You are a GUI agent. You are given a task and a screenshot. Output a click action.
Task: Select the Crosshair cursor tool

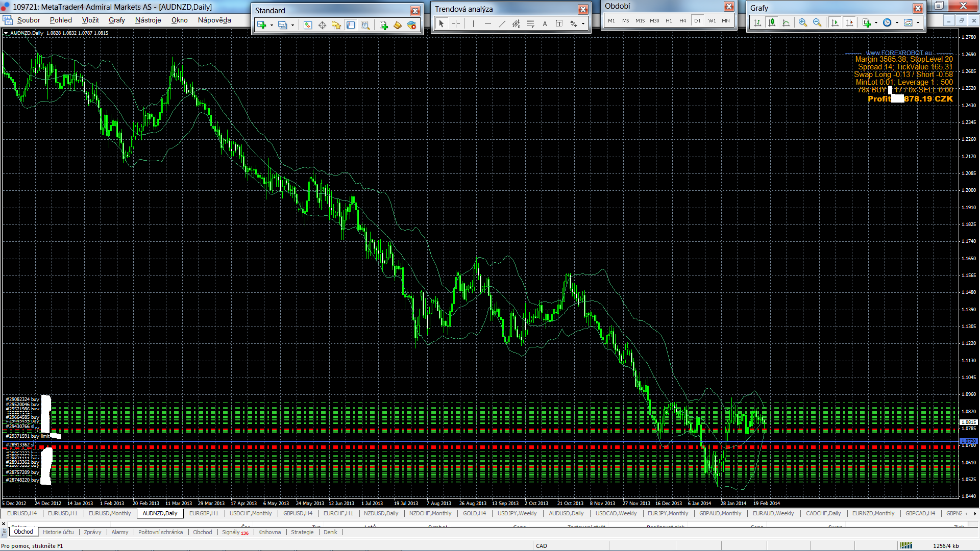[x=456, y=24]
